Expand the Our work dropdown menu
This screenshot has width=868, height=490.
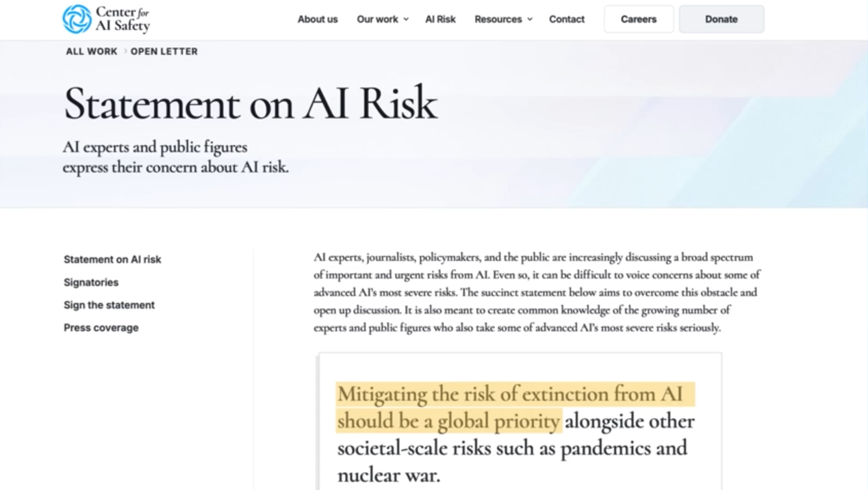377,19
